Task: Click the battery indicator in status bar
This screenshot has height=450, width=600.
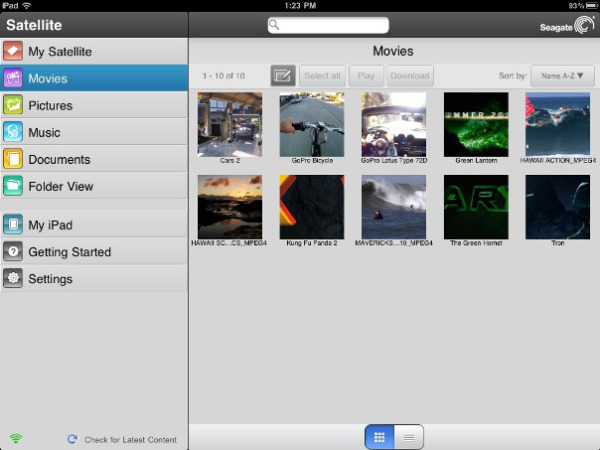Action: click(x=591, y=5)
